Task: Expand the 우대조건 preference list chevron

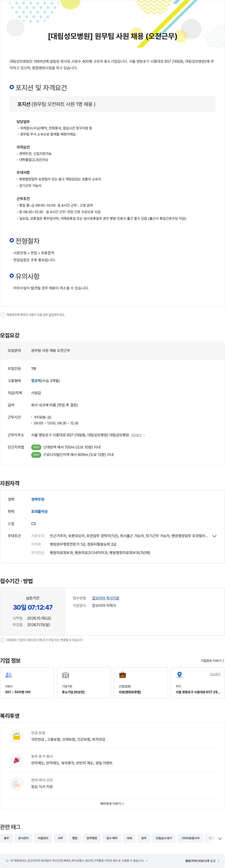Action: 214,536
